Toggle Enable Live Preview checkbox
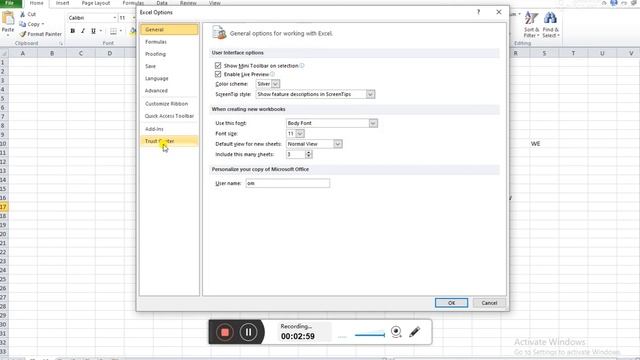The width and height of the screenshot is (640, 360). (x=218, y=74)
